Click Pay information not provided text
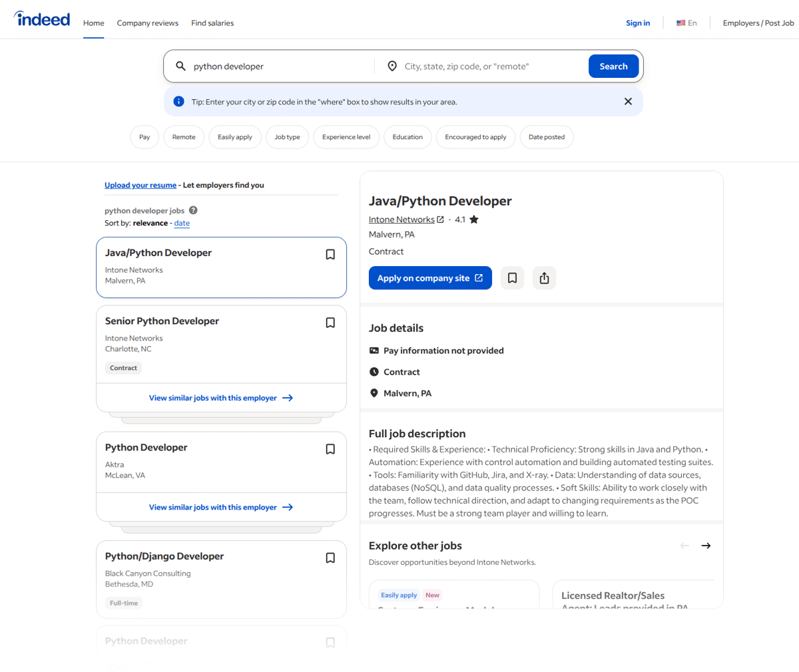 443,351
